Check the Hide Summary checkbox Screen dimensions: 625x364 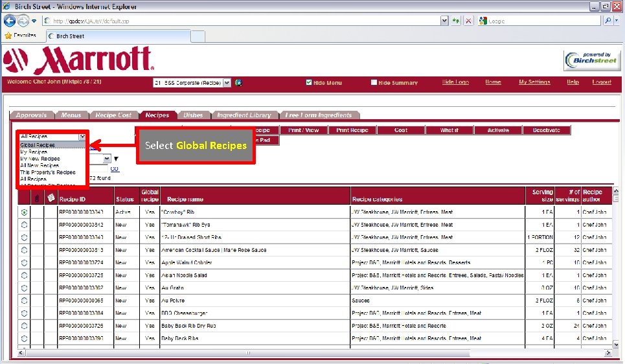[x=374, y=82]
